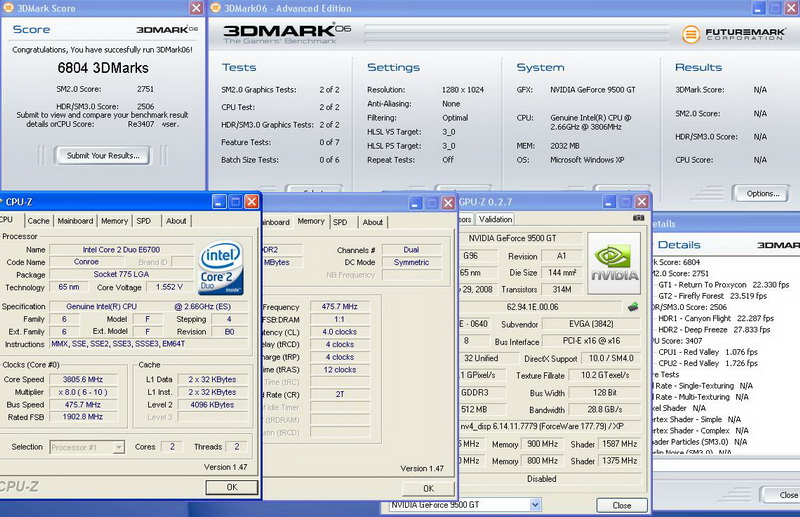Switch to SPD tab in CPU-Z Memory window
Viewport: 800px width, 517px height.
[340, 222]
